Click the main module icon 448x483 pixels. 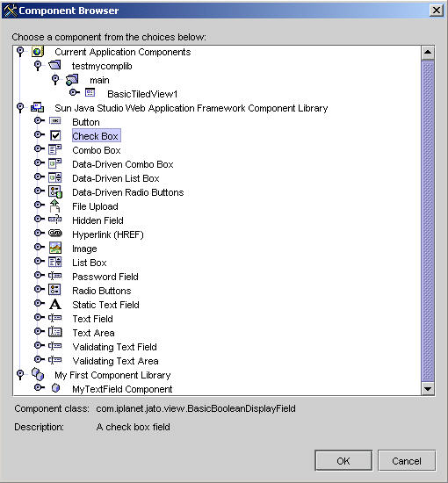click(72, 80)
